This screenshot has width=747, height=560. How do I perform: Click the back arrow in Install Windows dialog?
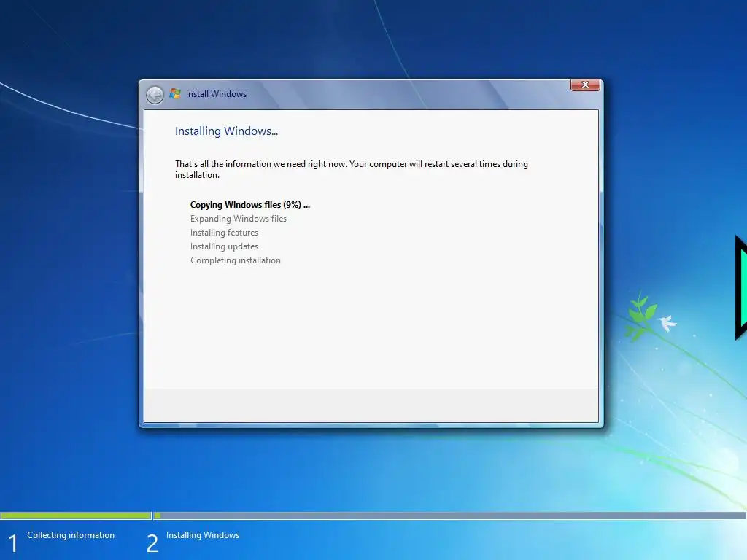pos(155,95)
